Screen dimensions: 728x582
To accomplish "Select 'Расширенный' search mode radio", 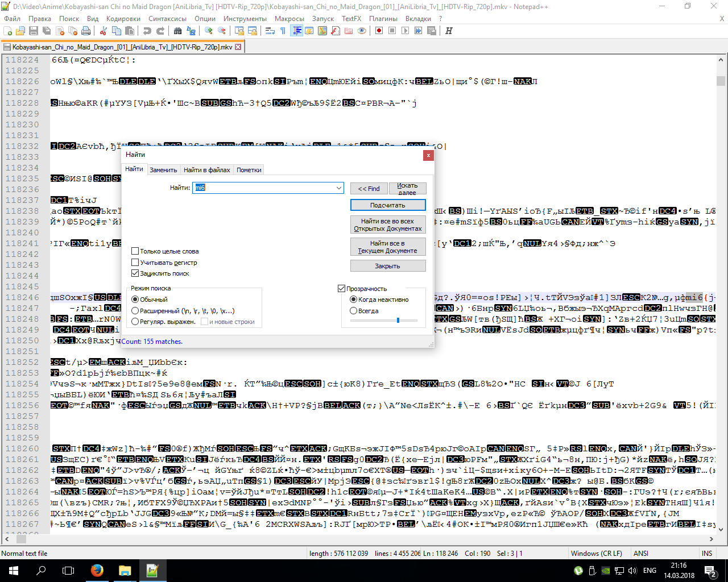I will pos(183,311).
